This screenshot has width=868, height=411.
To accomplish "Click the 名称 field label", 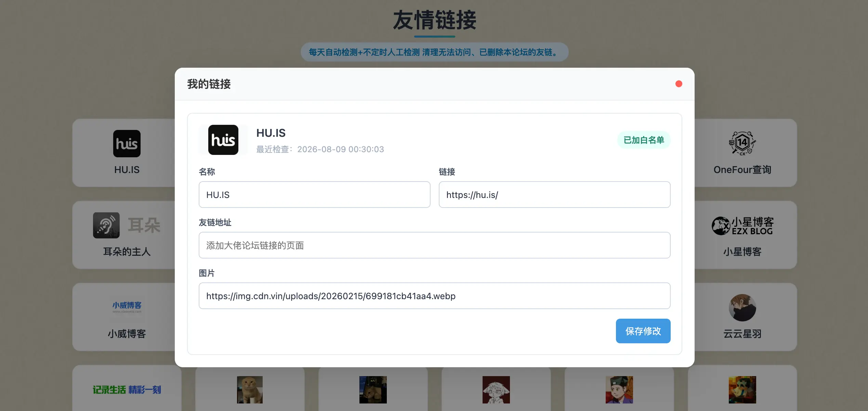I will [x=207, y=172].
